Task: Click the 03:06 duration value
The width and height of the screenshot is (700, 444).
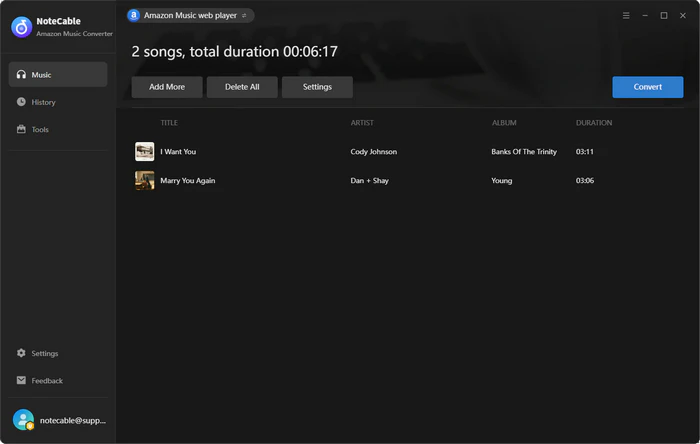Action: (x=585, y=181)
